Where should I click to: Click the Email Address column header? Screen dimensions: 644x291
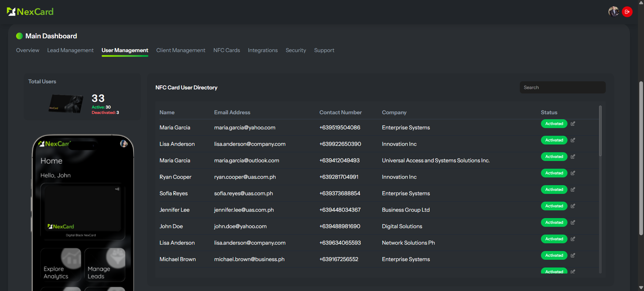tap(232, 112)
